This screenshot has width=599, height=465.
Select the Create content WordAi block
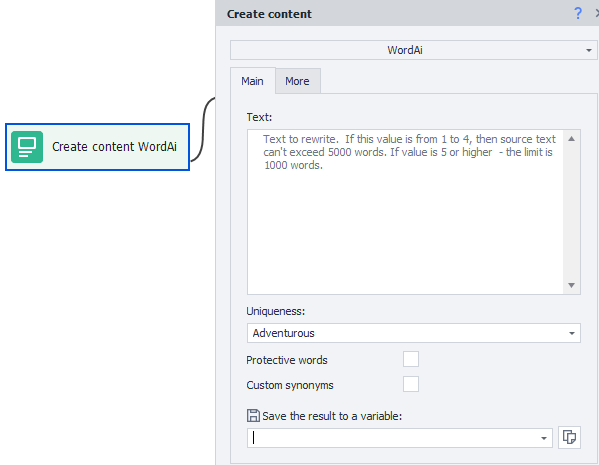click(97, 147)
